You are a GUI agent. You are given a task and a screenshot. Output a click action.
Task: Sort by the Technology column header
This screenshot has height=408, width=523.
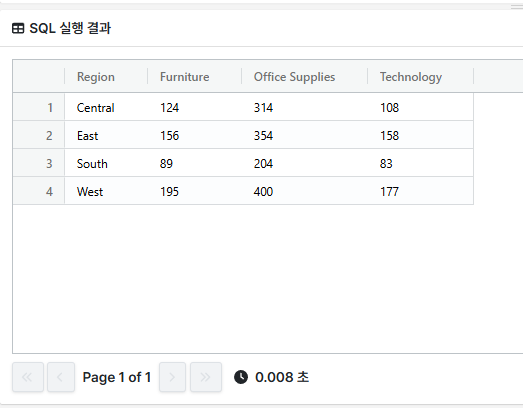click(x=421, y=77)
